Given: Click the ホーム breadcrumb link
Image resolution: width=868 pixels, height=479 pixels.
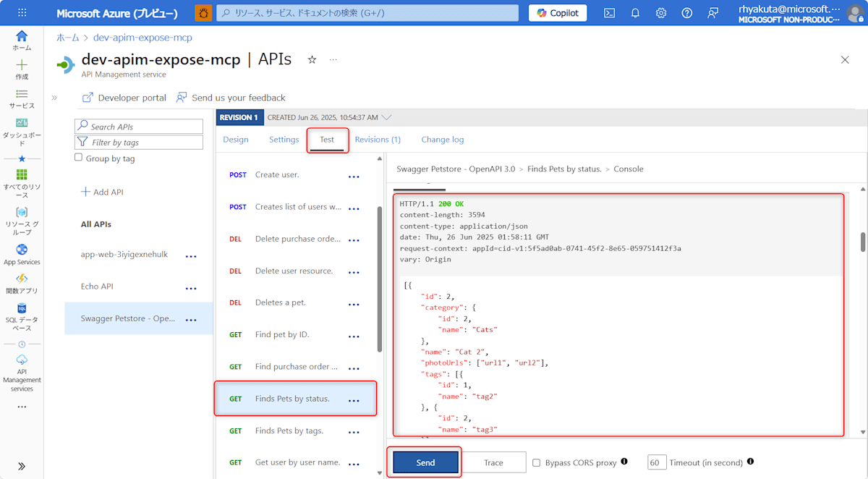Looking at the screenshot, I should [68, 37].
